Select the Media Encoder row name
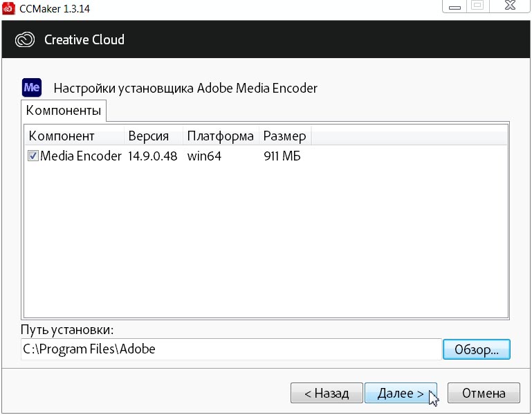532x415 pixels. click(x=81, y=156)
